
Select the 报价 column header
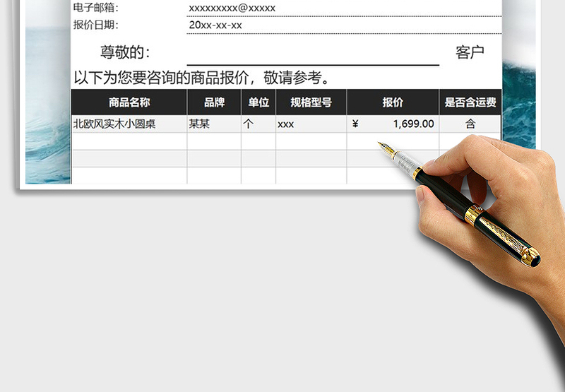[x=393, y=102]
